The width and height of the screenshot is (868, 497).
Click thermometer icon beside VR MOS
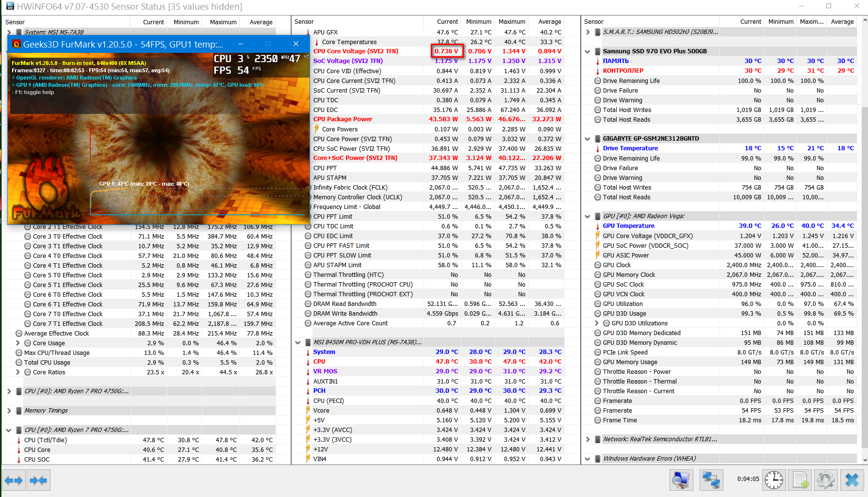[x=308, y=371]
